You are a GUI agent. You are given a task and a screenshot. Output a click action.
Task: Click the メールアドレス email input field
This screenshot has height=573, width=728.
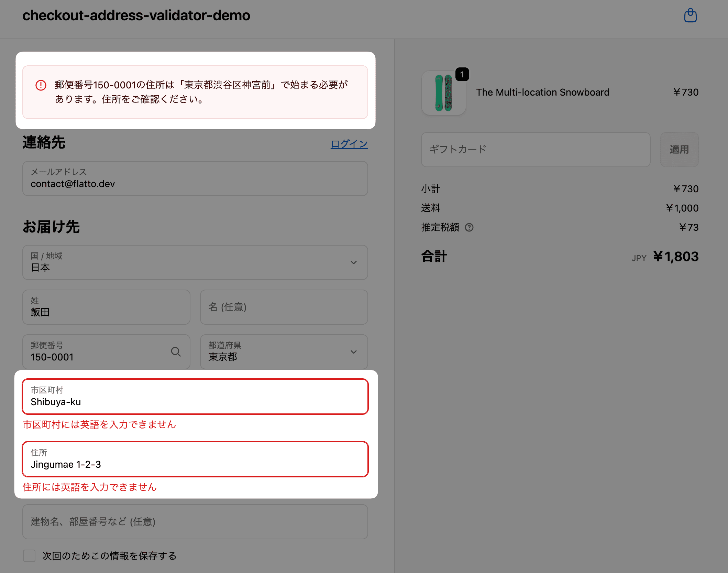195,179
